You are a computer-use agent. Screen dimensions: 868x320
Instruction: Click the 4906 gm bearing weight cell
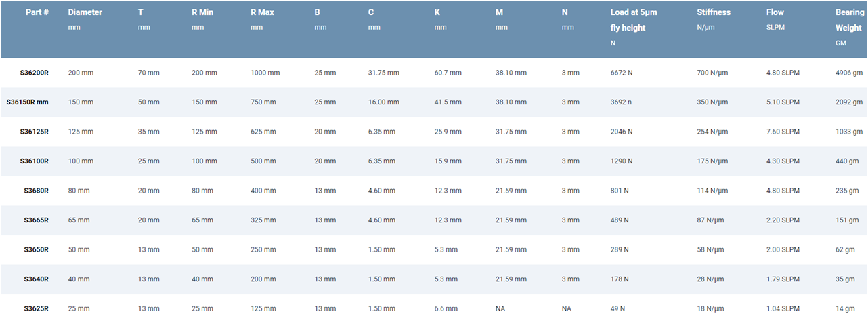pyautogui.click(x=849, y=73)
